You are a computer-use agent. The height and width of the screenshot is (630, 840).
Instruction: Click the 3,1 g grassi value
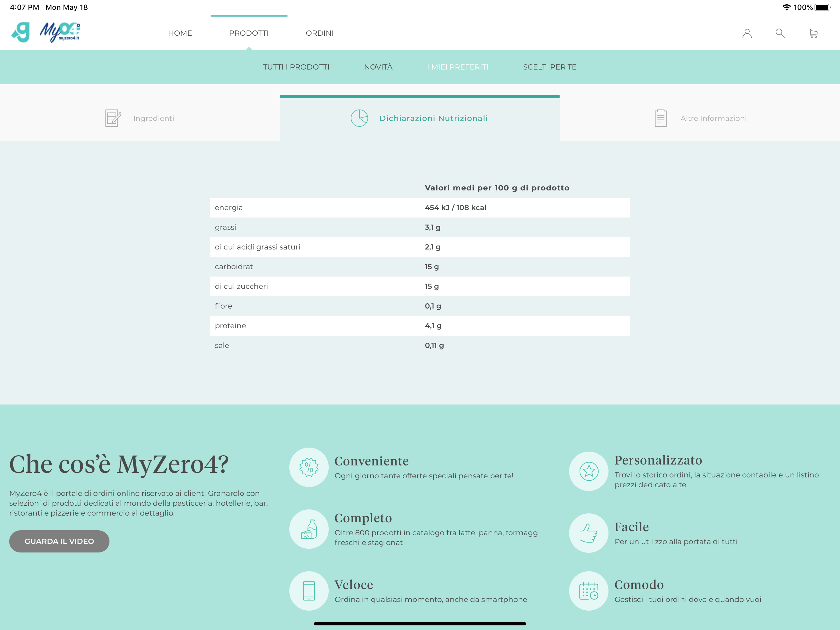point(433,227)
